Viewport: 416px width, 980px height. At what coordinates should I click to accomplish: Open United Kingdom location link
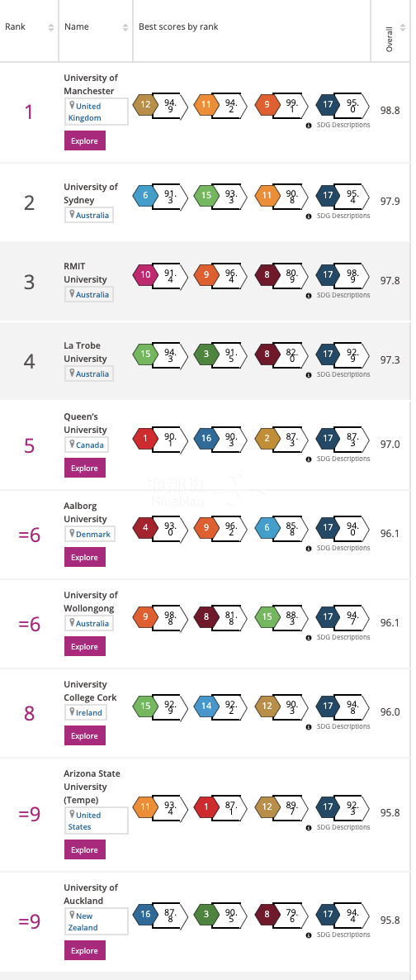point(84,112)
